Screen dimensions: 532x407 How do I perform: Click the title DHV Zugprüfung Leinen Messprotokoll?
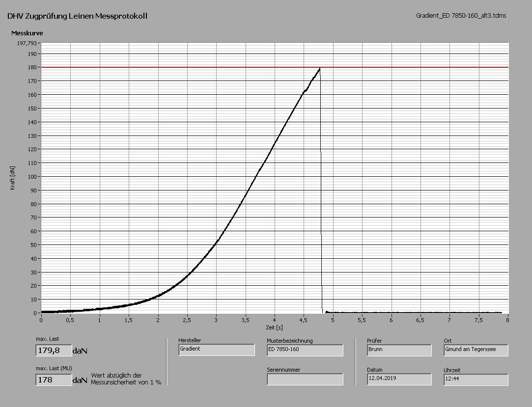(x=77, y=16)
